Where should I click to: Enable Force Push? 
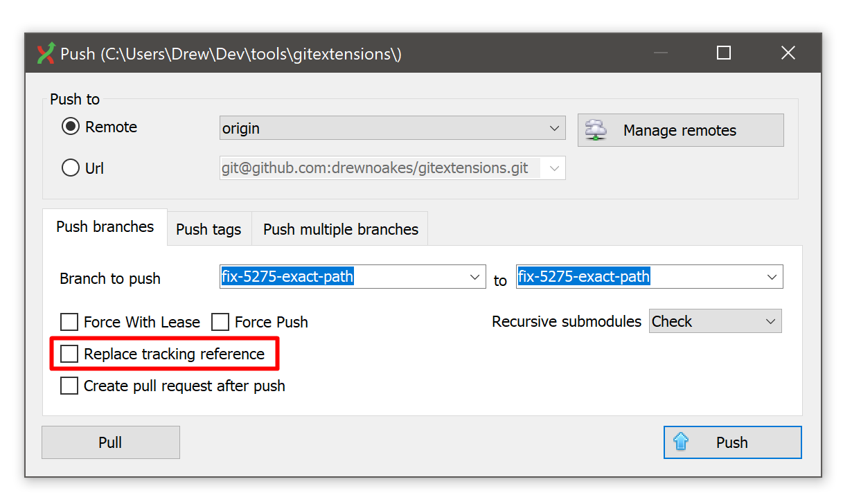(x=220, y=321)
